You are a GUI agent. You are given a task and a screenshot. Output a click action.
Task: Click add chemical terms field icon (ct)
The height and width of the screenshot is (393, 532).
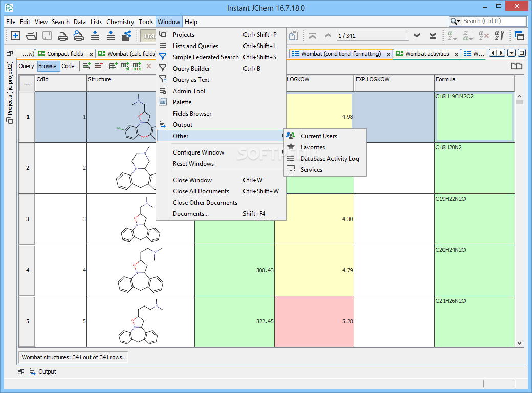pos(125,66)
